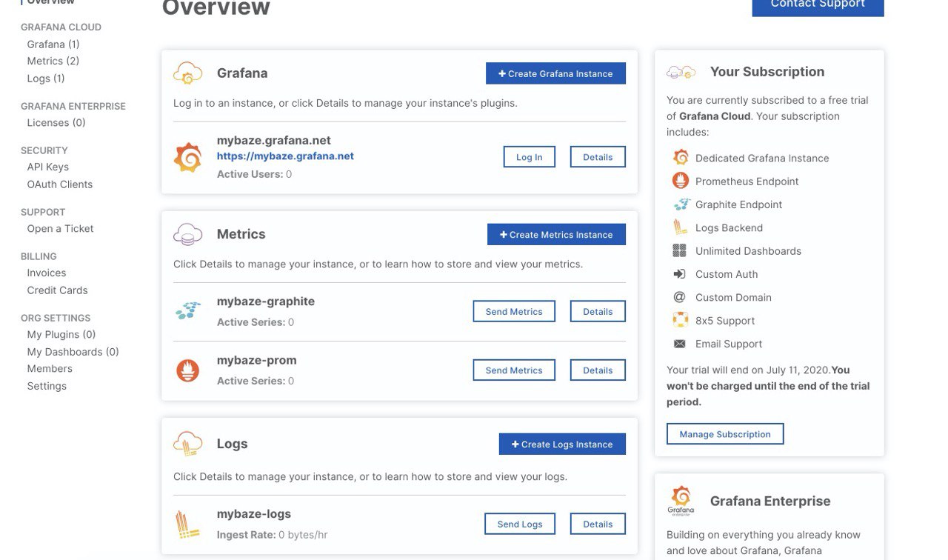Open Details for mybaze-graphite
This screenshot has width=948, height=560.
[598, 311]
